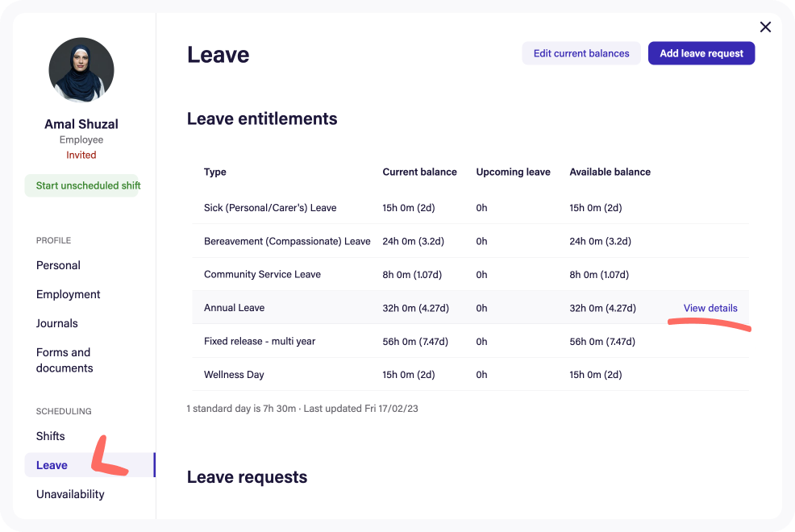This screenshot has width=795, height=532.
Task: Click Amal Shuzal's profile photo
Action: (x=81, y=70)
